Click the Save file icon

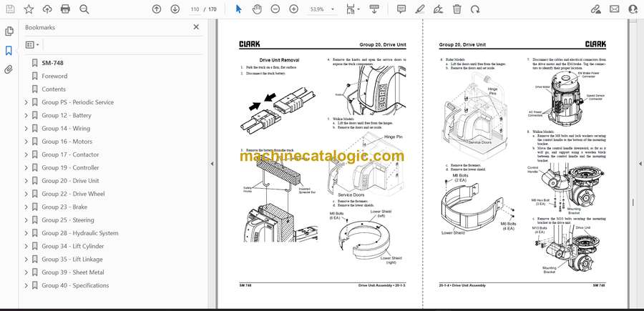[x=10, y=9]
